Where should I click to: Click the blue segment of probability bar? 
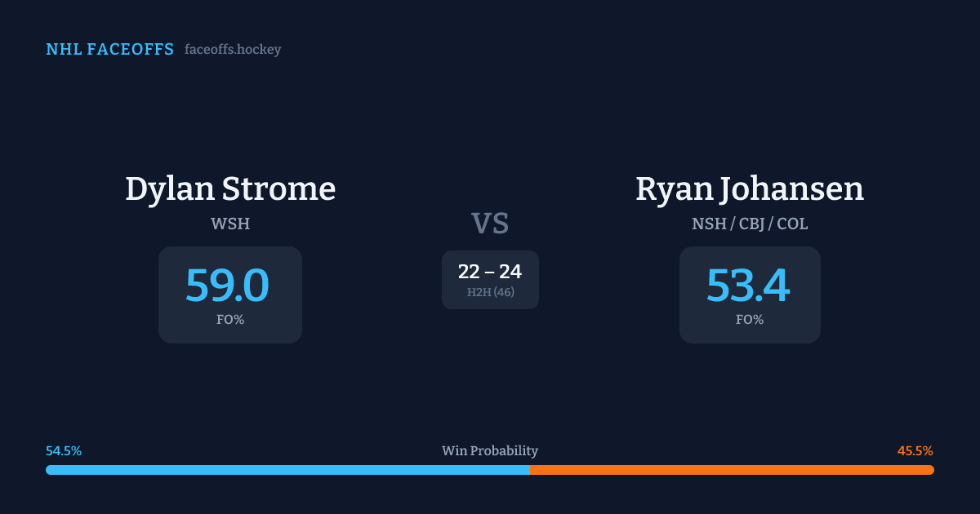tap(286, 470)
